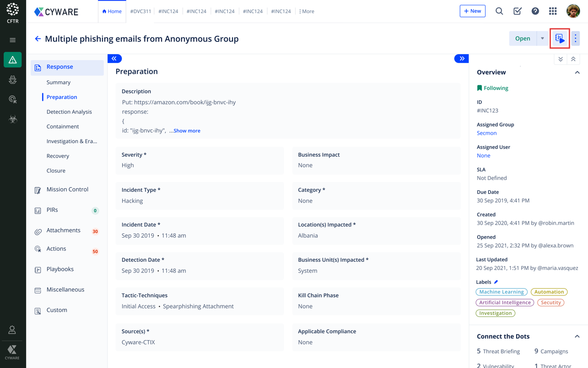The height and width of the screenshot is (368, 588).
Task: Click the Machine Learning label tag
Action: click(x=501, y=292)
